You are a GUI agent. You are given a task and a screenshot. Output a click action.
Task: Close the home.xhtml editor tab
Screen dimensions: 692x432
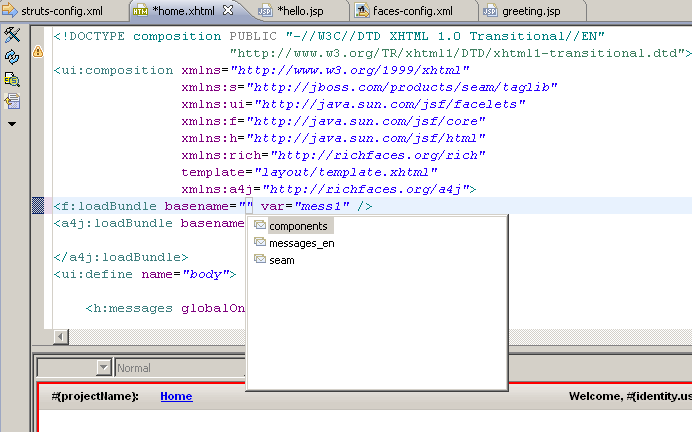coord(227,11)
